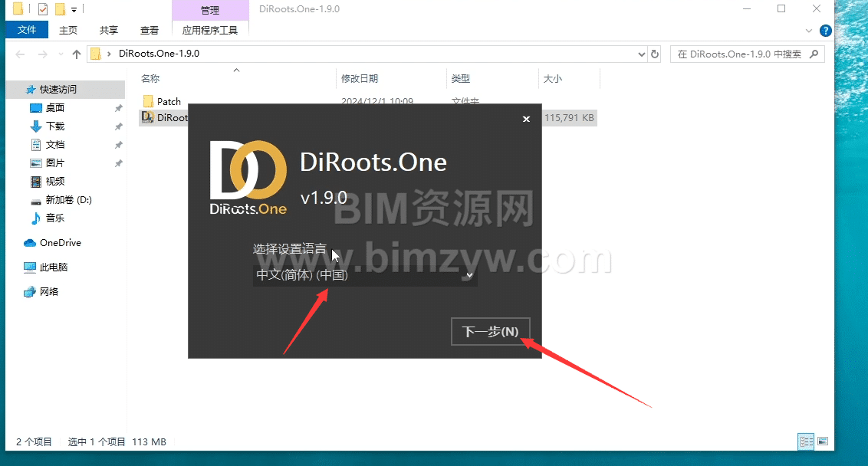Maximize the File Explorer window
868x466 pixels.
[x=781, y=9]
